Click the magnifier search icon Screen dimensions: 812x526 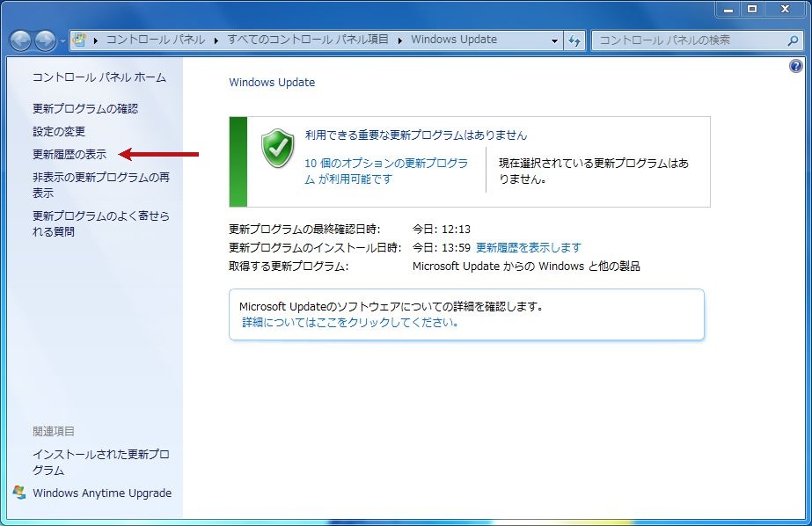point(793,40)
